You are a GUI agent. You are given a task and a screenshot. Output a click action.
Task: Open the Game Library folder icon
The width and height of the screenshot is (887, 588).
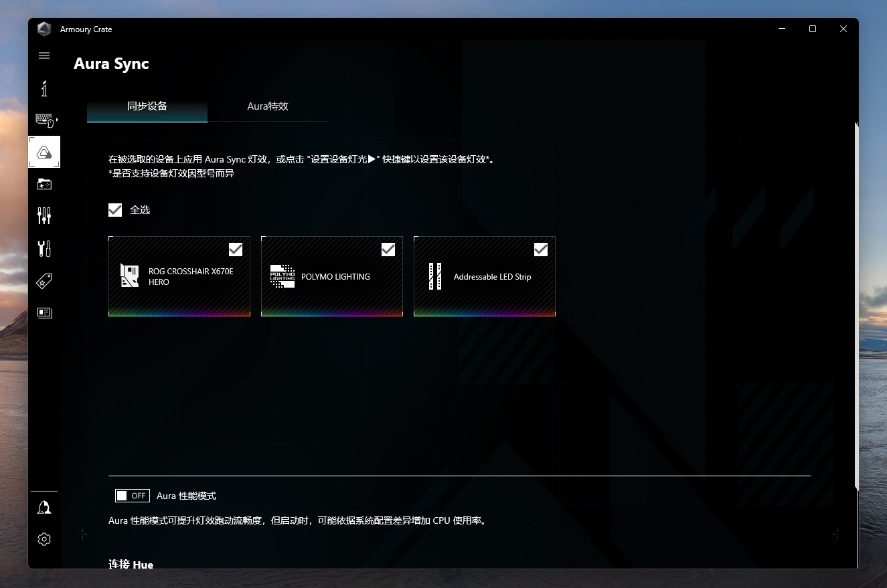(44, 184)
